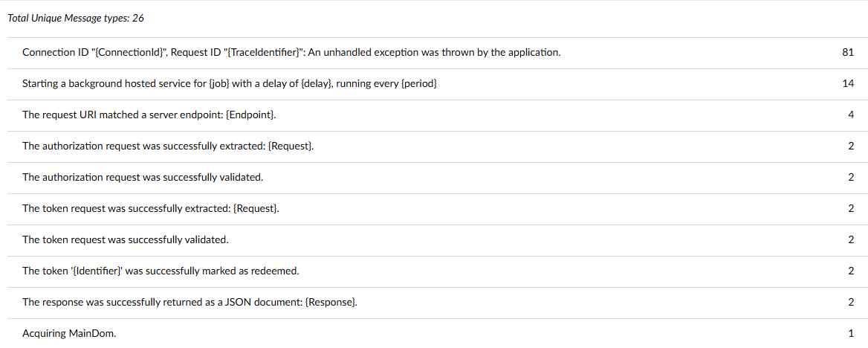Click the count beside token request extracted
Image resolution: width=868 pixels, height=348 pixels.
click(x=851, y=209)
